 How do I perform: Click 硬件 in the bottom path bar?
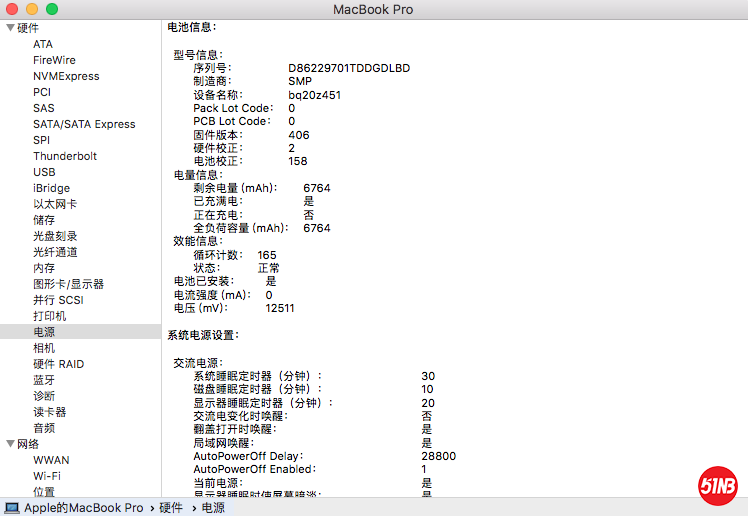171,508
